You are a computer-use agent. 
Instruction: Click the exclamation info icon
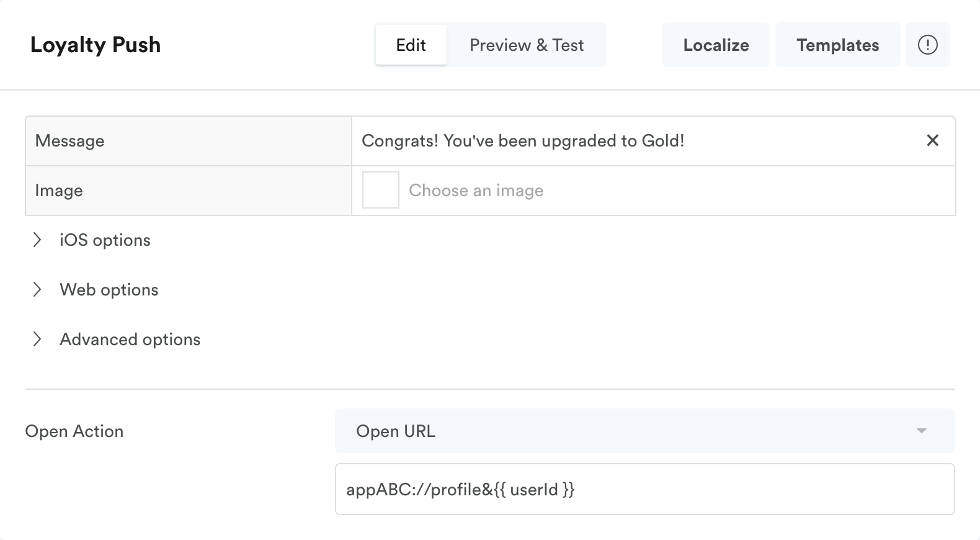click(x=927, y=45)
